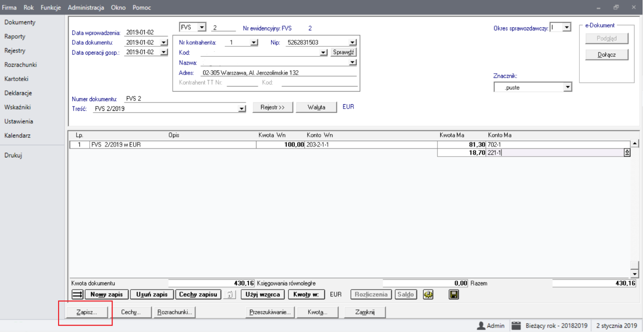Open the Nip dropdown arrow
This screenshot has width=644, height=332.
pyautogui.click(x=353, y=42)
